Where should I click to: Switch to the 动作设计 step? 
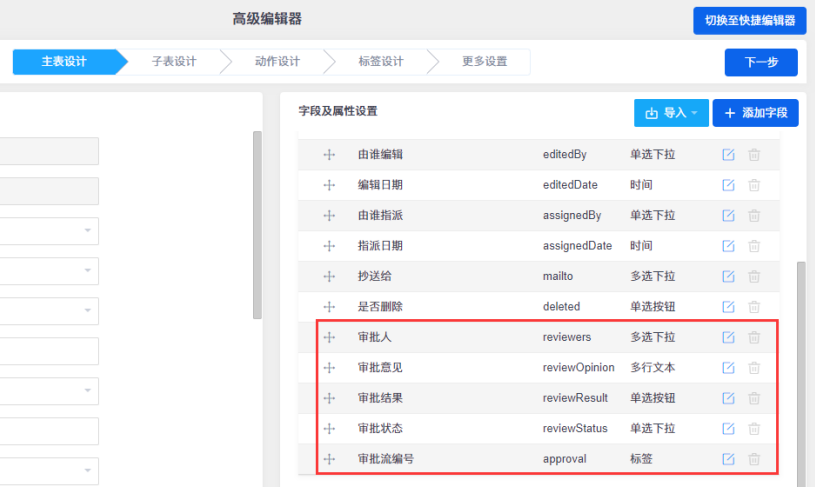278,62
